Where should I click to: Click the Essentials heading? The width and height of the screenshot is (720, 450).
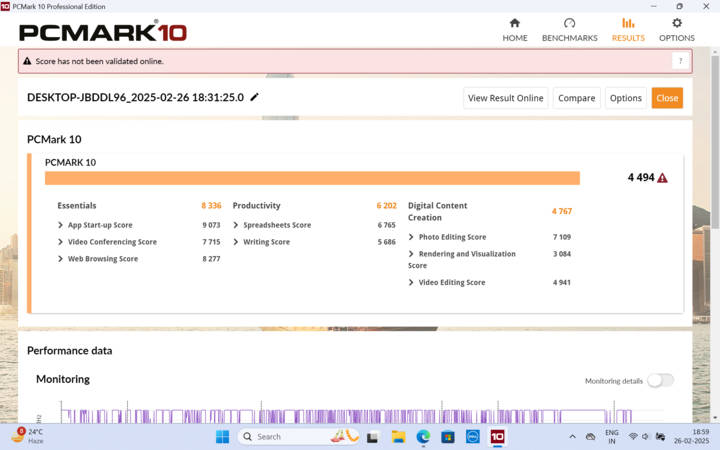click(x=77, y=206)
